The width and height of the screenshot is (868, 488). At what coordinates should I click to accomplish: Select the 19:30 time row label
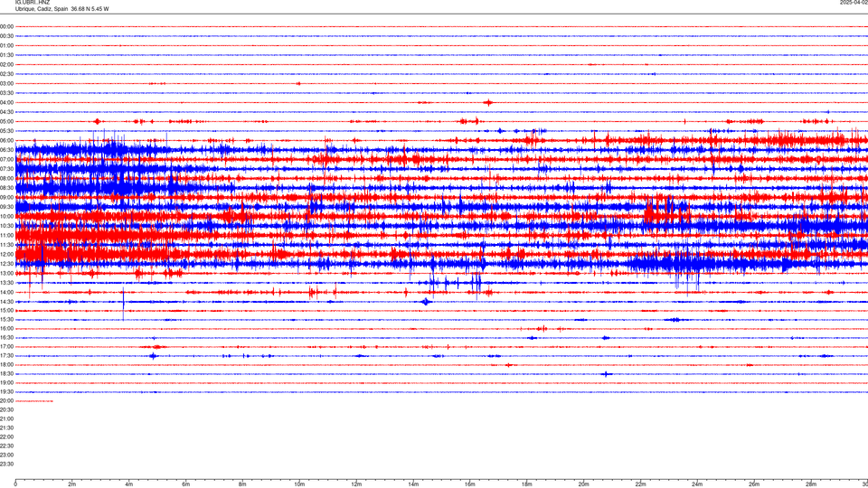point(6,391)
